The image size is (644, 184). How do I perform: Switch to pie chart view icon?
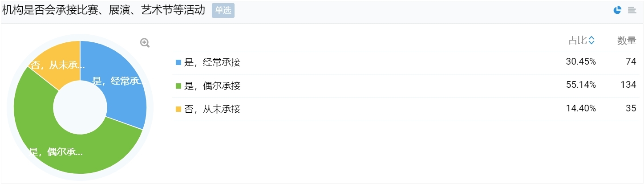tap(617, 10)
